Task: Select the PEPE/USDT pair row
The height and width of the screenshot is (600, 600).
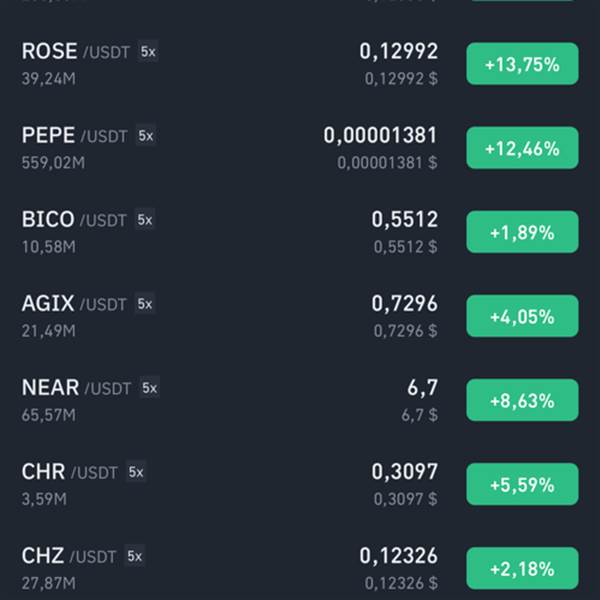Action: click(x=300, y=148)
